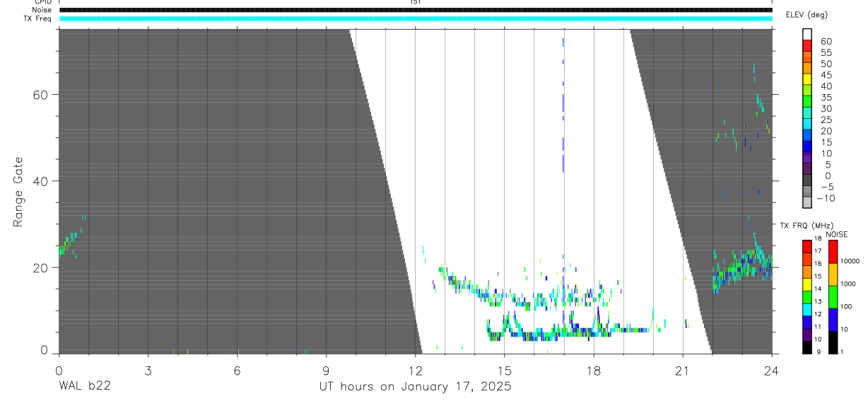
Task: Click x-axis tick label '3'
Action: coord(148,371)
